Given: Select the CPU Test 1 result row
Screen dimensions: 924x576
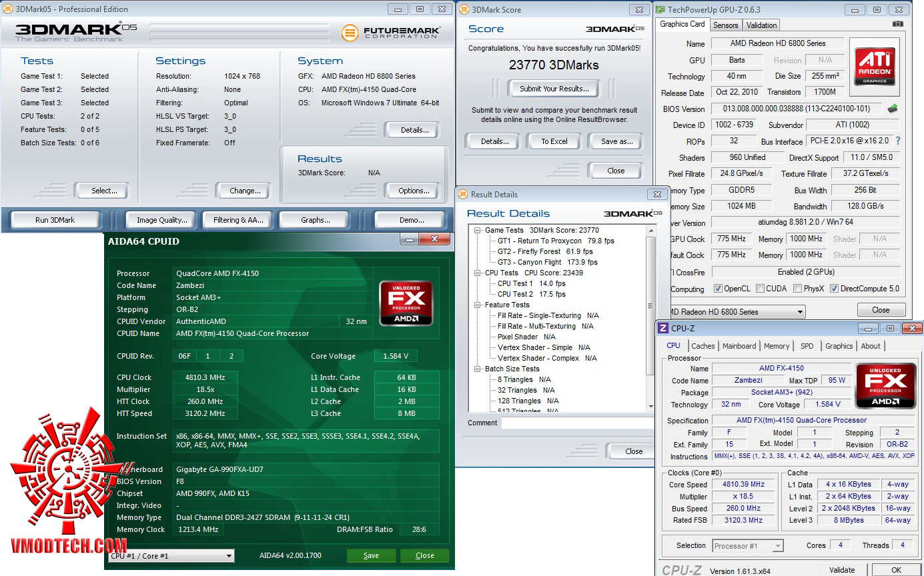Looking at the screenshot, I should (x=532, y=283).
